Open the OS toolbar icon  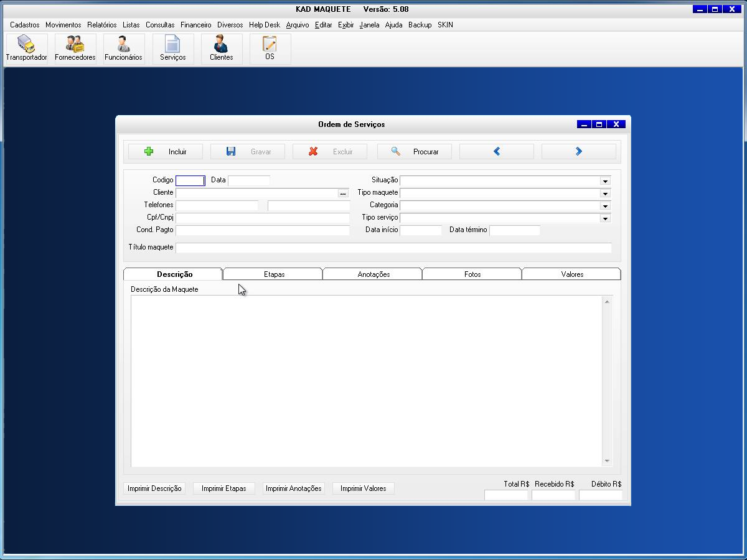click(x=270, y=49)
